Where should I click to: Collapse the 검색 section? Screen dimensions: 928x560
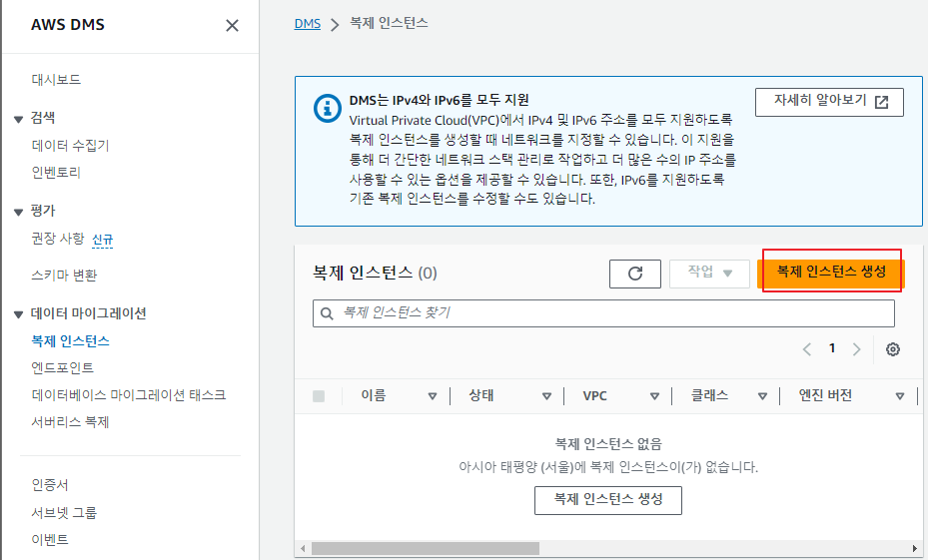pyautogui.click(x=18, y=119)
